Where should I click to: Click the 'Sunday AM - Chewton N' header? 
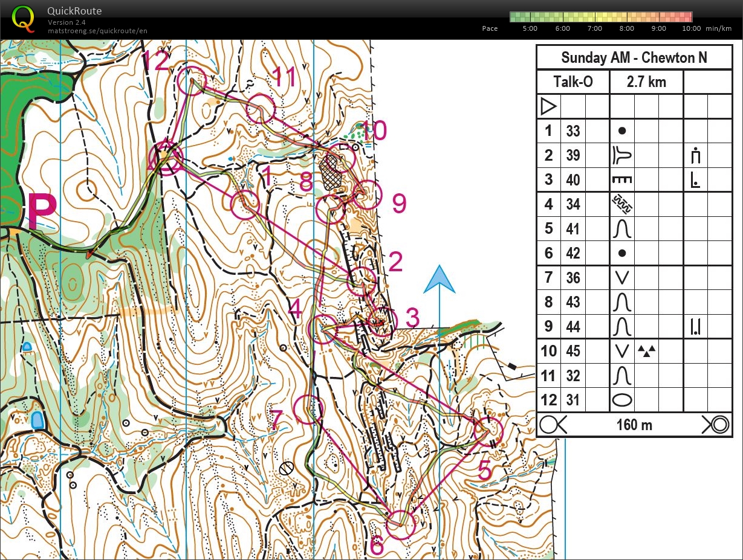point(634,58)
